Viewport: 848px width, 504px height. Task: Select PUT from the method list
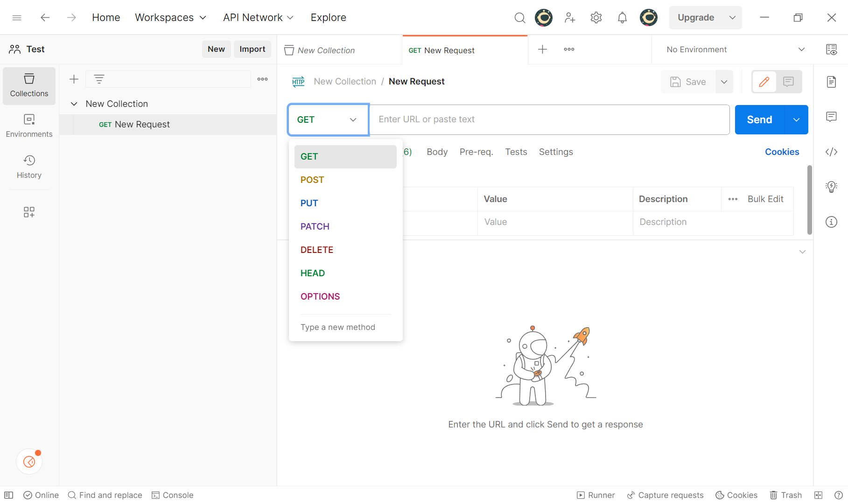[345, 203]
